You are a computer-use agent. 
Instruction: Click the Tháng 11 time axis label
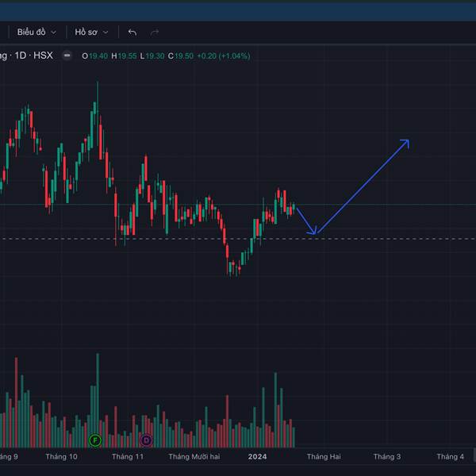pos(128,457)
